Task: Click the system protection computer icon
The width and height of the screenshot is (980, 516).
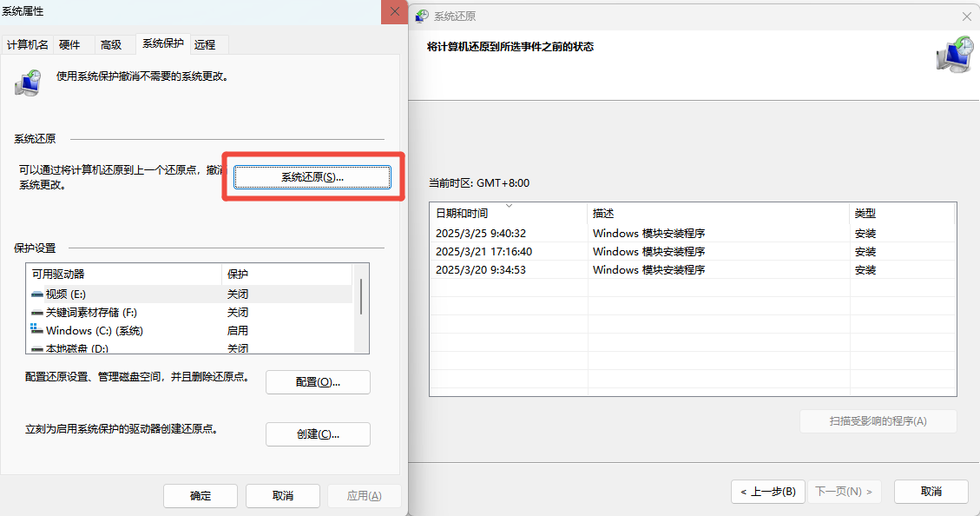Action: click(28, 83)
